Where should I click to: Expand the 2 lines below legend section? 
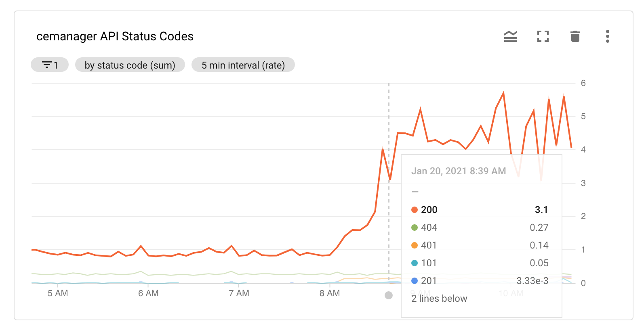tap(439, 299)
